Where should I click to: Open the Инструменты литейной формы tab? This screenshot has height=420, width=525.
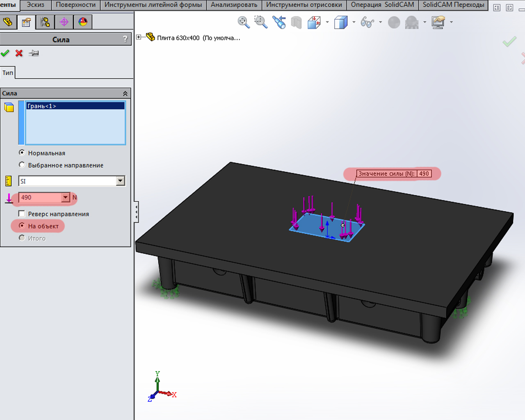[153, 5]
